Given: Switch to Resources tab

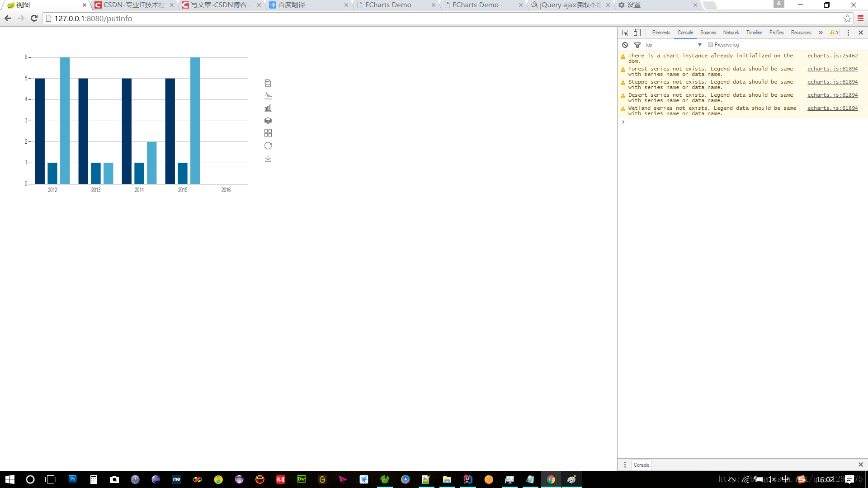Looking at the screenshot, I should (x=801, y=33).
